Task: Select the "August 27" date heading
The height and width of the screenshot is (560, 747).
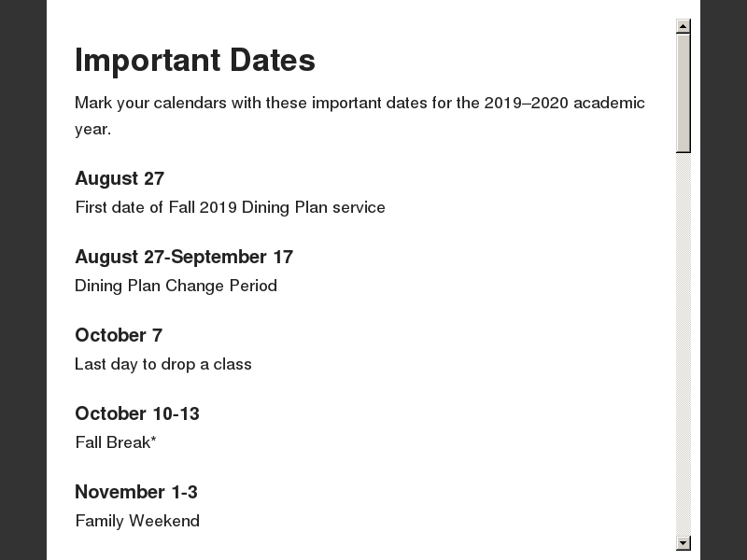Action: (120, 178)
